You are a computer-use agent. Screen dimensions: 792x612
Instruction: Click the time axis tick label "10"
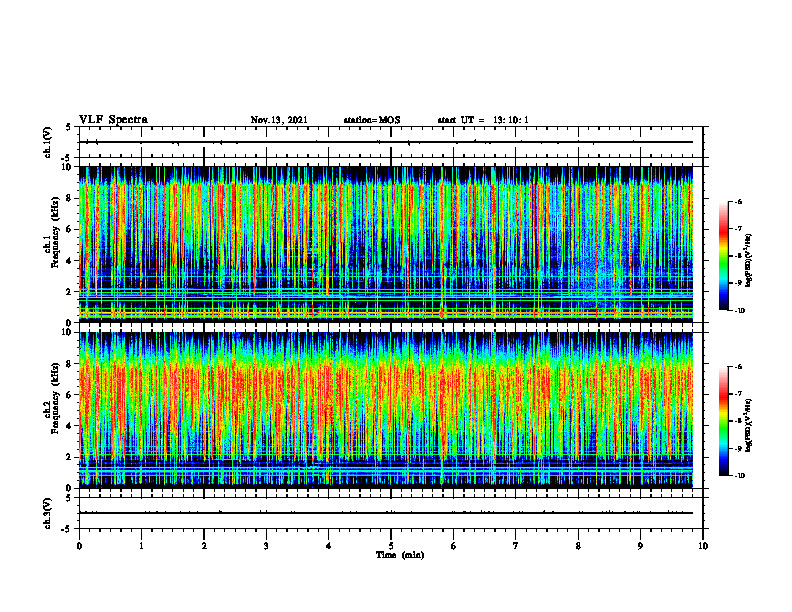(703, 546)
